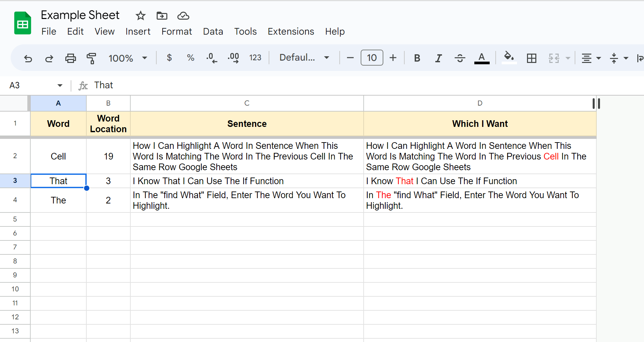Image resolution: width=644 pixels, height=342 pixels.
Task: Open the text color picker
Action: click(481, 58)
